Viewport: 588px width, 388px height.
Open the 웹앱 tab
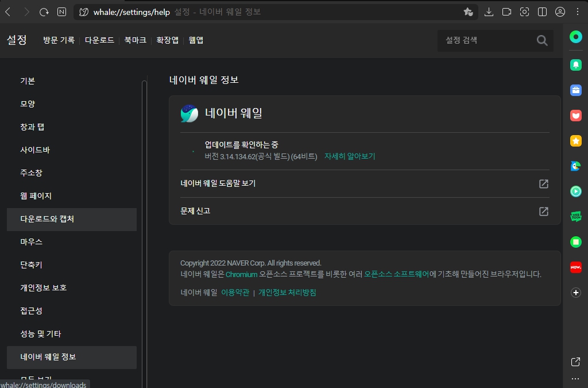coord(196,40)
